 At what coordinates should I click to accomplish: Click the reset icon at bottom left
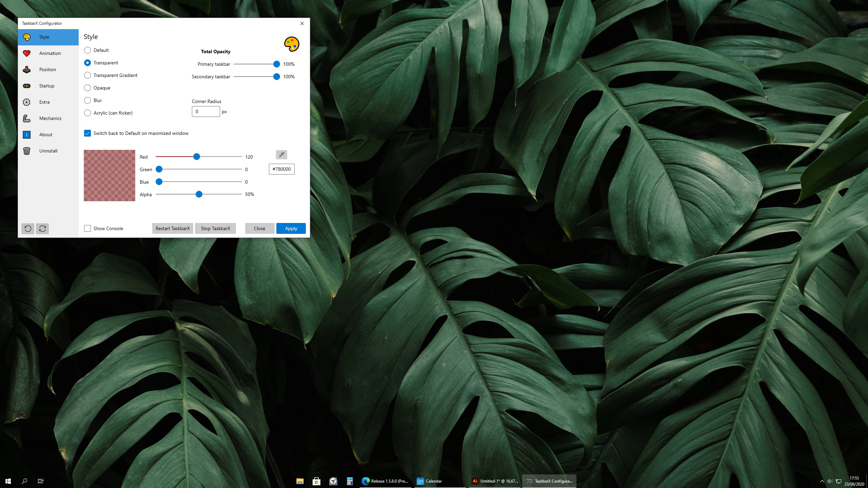(x=28, y=228)
